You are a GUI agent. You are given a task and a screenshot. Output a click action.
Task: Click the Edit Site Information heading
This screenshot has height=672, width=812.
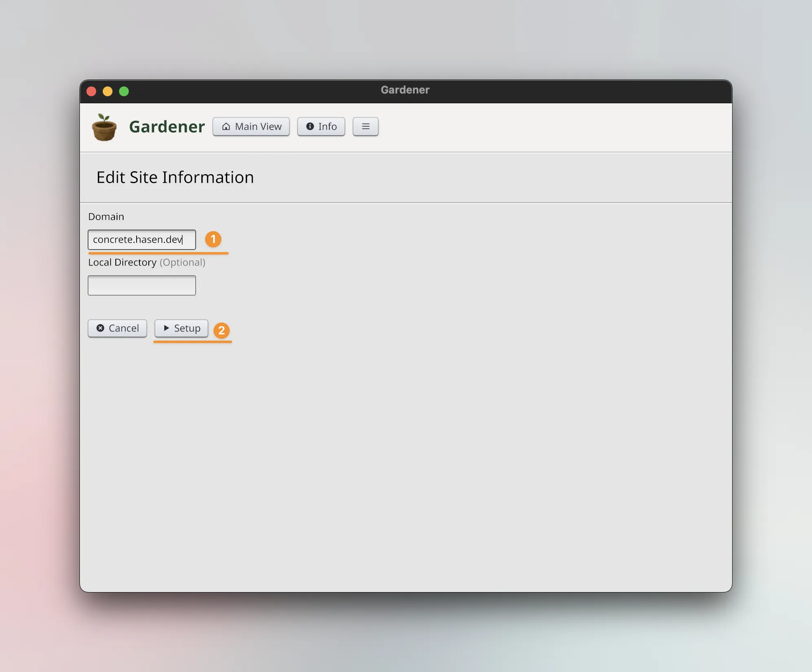point(175,177)
